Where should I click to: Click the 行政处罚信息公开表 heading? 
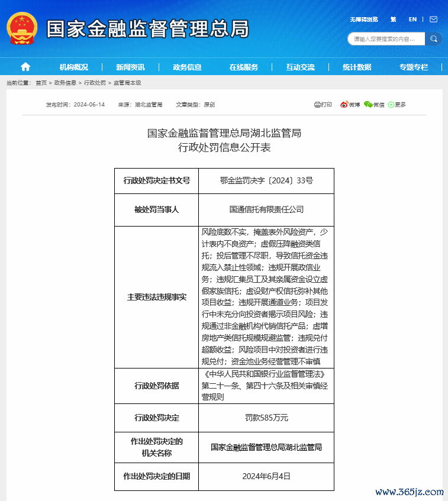coord(224,147)
